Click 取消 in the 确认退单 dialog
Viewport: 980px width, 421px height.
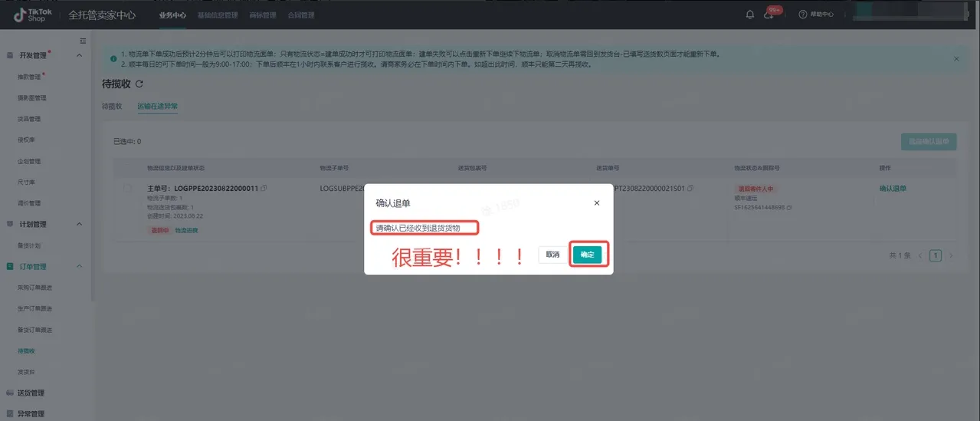[x=552, y=255]
